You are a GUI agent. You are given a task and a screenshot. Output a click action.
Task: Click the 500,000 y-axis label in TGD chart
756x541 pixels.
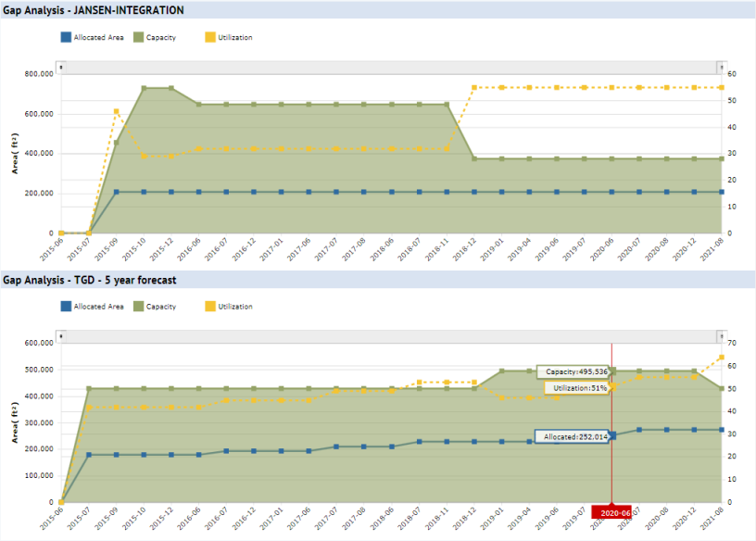(x=39, y=370)
